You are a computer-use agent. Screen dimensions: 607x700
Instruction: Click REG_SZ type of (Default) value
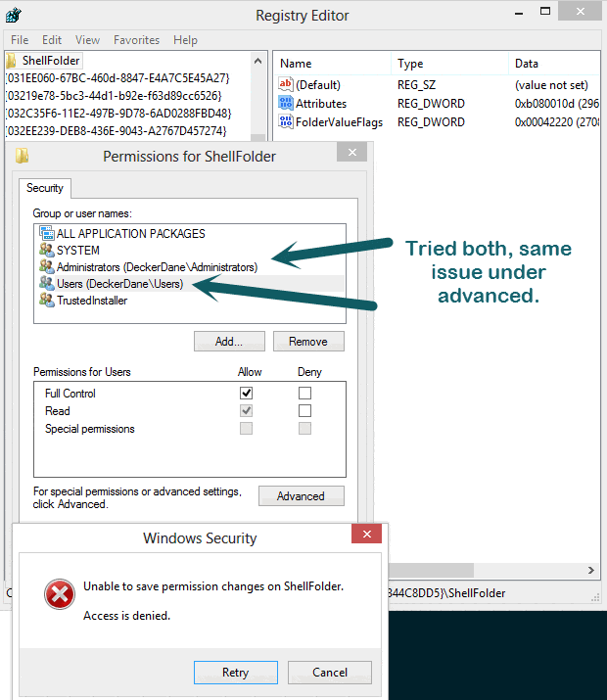416,85
